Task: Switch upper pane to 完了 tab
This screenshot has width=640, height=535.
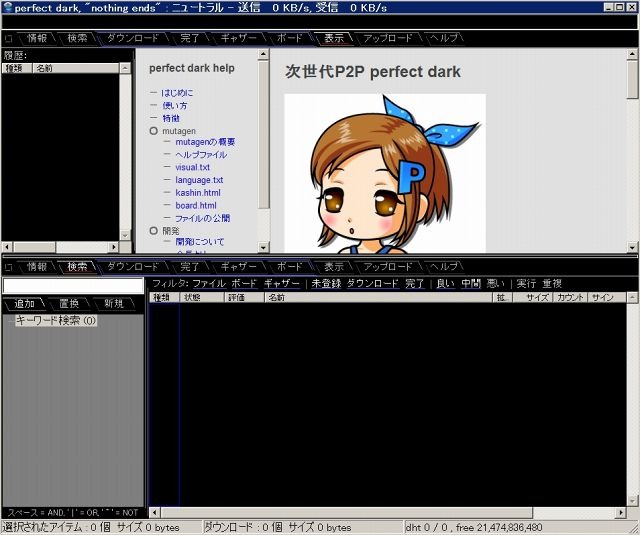Action: point(190,38)
